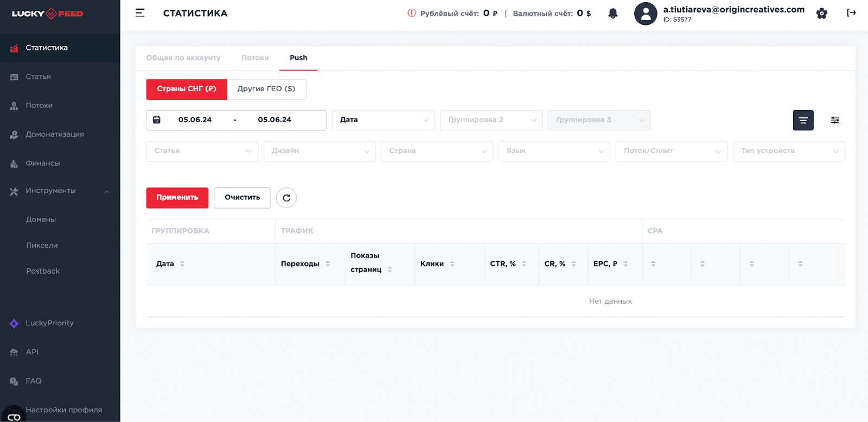Image resolution: width=868 pixels, height=422 pixels.
Task: Open LuckyPriority link in sidebar
Action: [x=49, y=323]
